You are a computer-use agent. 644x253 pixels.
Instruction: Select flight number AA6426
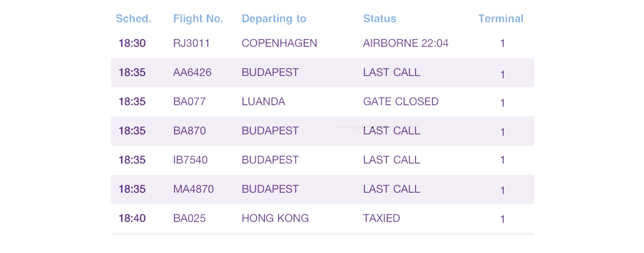[x=192, y=72]
